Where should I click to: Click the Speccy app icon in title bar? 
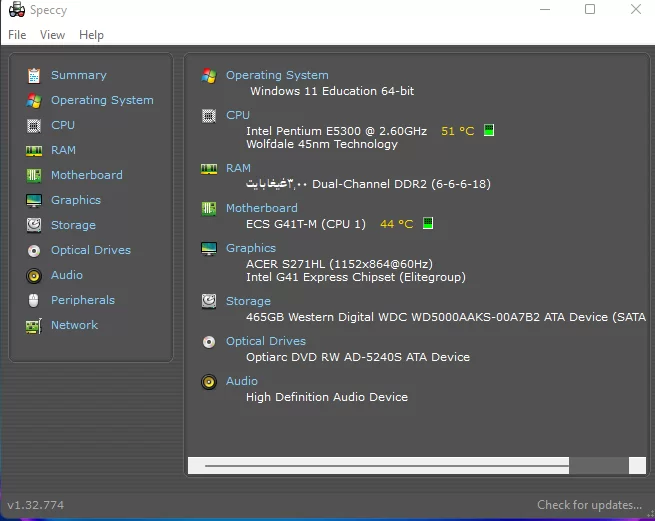(17, 10)
